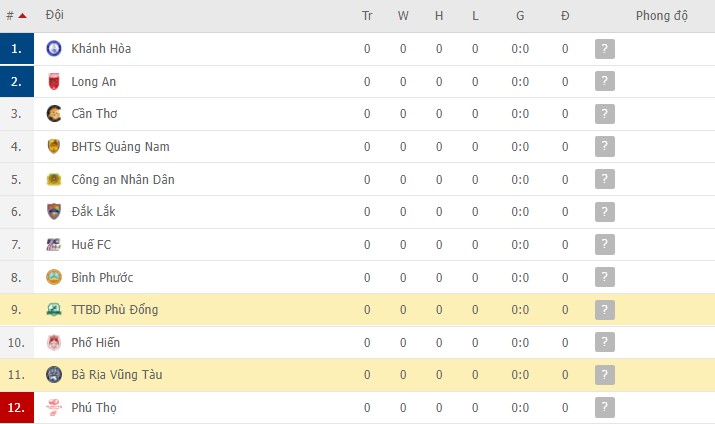Screen dimensions: 715x424
Task: Click the Huế FC team logo
Action: [54, 245]
